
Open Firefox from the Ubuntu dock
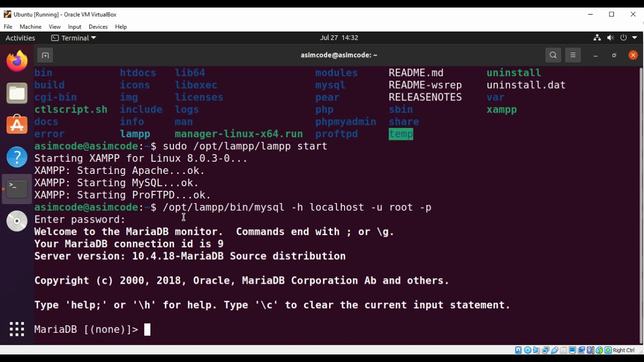tap(17, 61)
